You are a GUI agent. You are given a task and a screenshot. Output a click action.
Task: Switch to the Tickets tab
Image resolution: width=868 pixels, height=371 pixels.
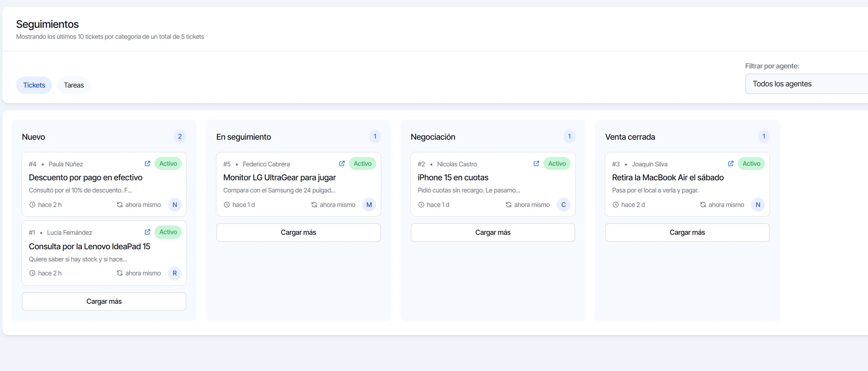pyautogui.click(x=34, y=85)
